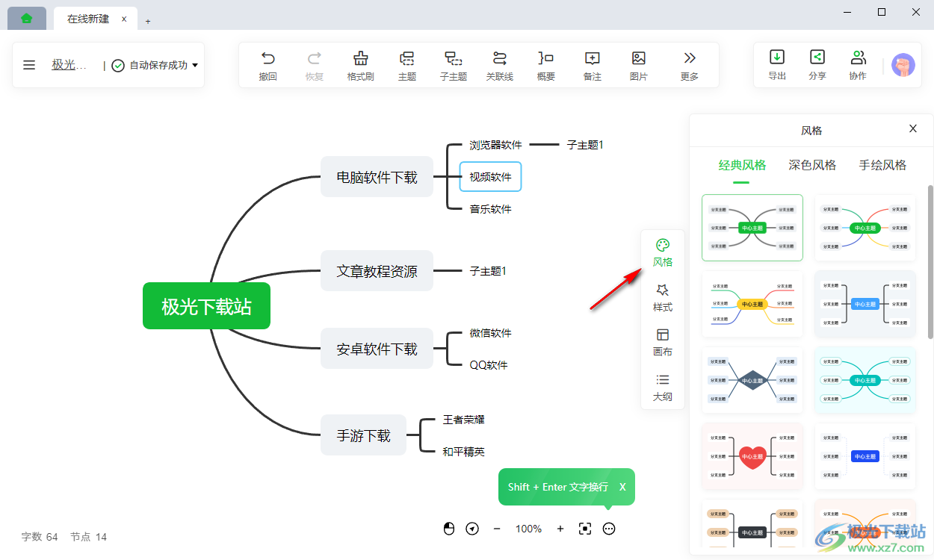Select the 电脑软件下载 branch node
The image size is (934, 560).
click(377, 177)
